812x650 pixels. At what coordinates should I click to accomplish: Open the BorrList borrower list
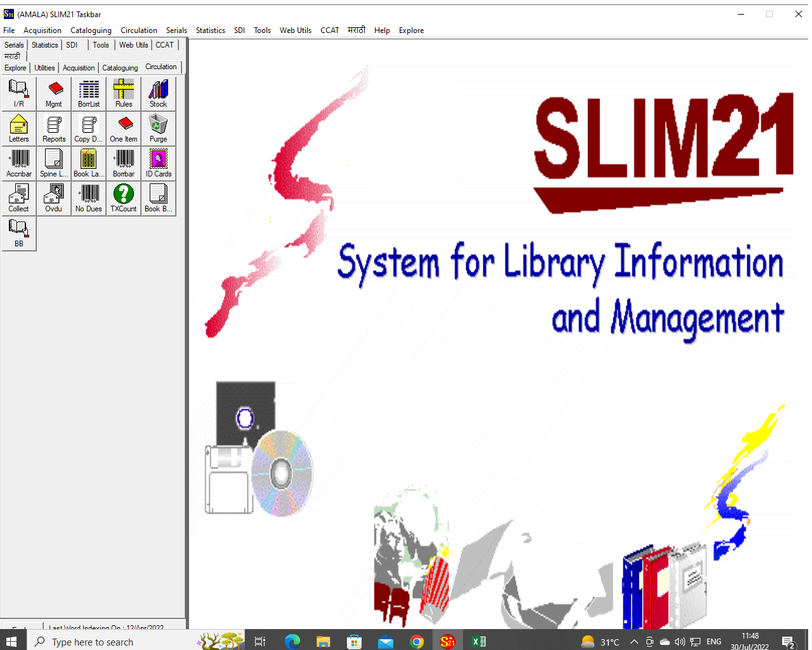pos(89,94)
